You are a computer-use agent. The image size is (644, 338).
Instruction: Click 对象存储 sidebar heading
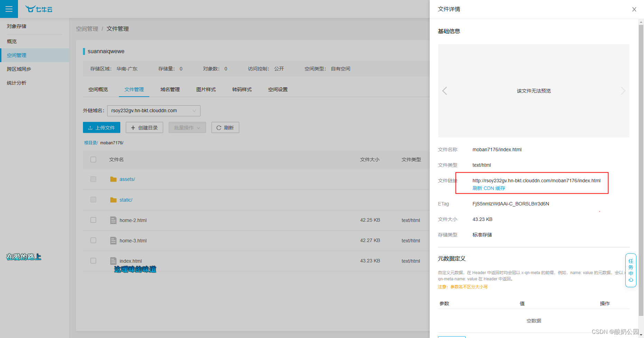(x=17, y=26)
